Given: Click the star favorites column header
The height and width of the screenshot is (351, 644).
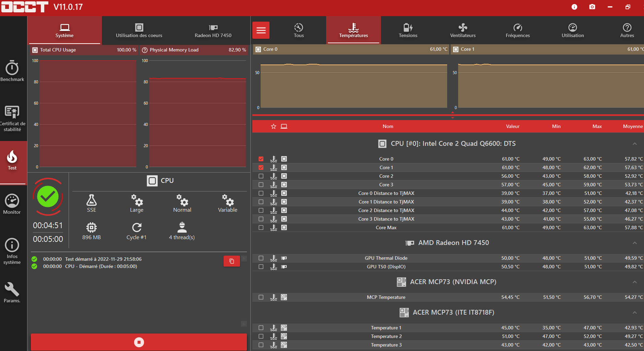Looking at the screenshot, I should pos(274,126).
